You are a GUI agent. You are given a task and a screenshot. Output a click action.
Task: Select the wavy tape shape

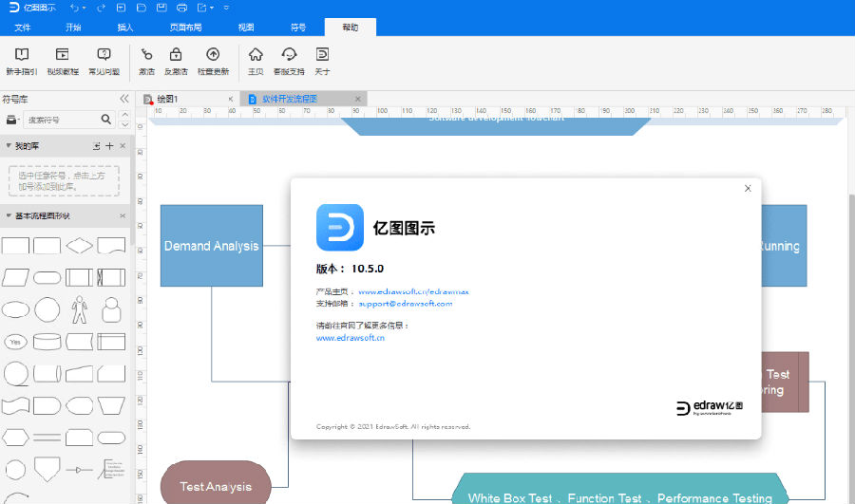pyautogui.click(x=15, y=405)
